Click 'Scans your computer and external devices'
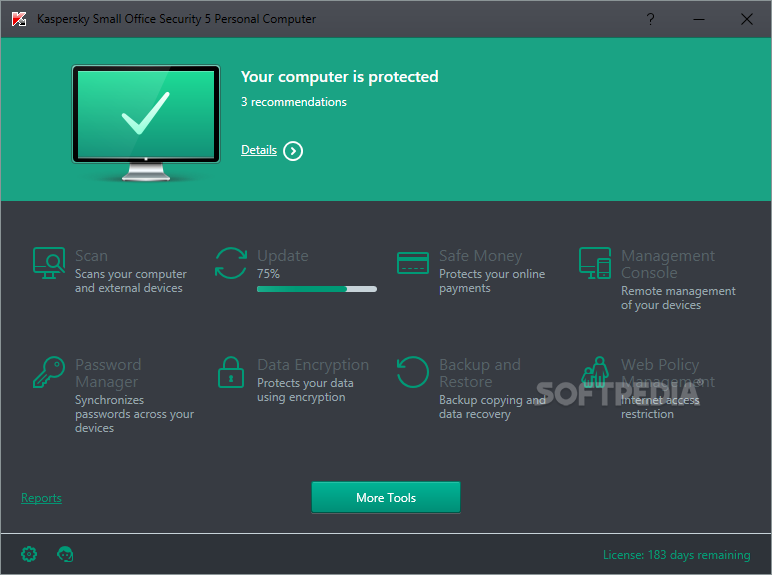This screenshot has width=772, height=575. click(x=130, y=281)
